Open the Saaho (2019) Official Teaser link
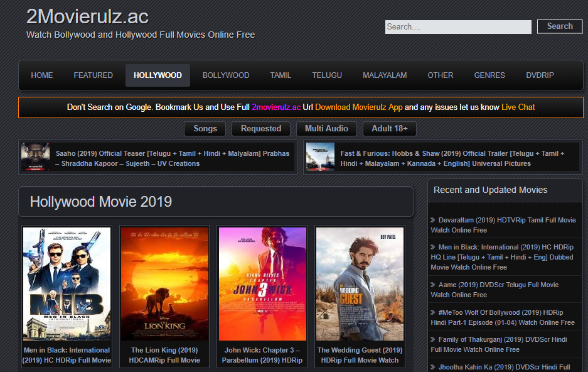The width and height of the screenshot is (588, 372). (x=172, y=158)
